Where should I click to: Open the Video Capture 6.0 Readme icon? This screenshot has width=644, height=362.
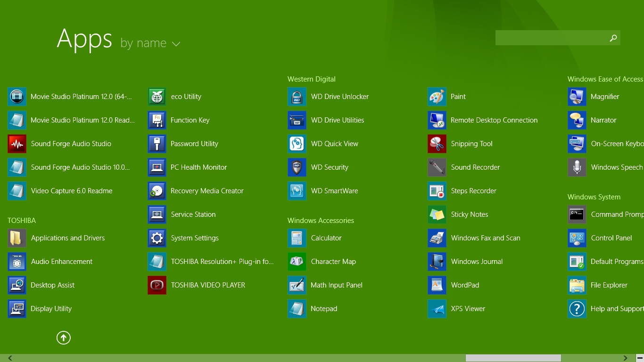pos(17,191)
